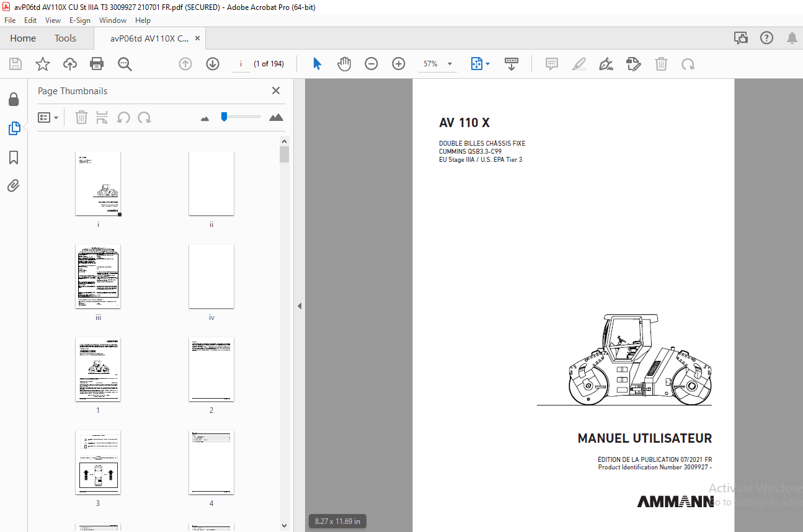The height and width of the screenshot is (532, 803).
Task: Select page ii thumbnail
Action: (211, 183)
